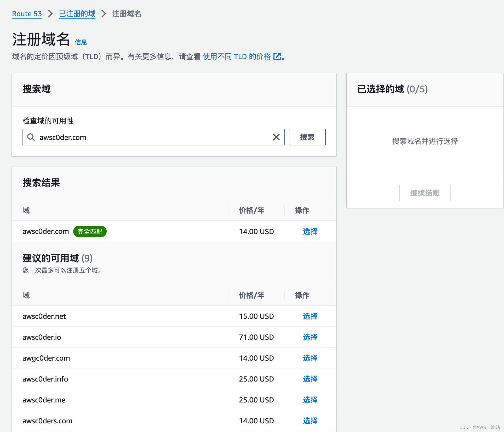Select the awgc0der.com suggestion
504x432 pixels.
tap(310, 358)
